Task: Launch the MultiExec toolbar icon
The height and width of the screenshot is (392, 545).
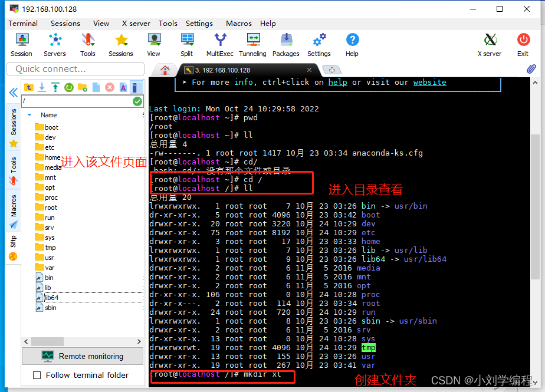Action: [x=219, y=45]
